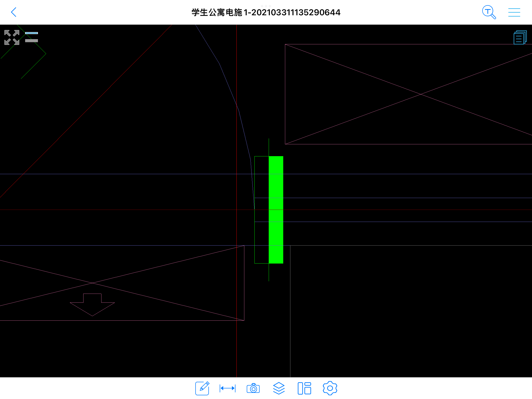
Task: Open the settings gear
Action: (330, 388)
